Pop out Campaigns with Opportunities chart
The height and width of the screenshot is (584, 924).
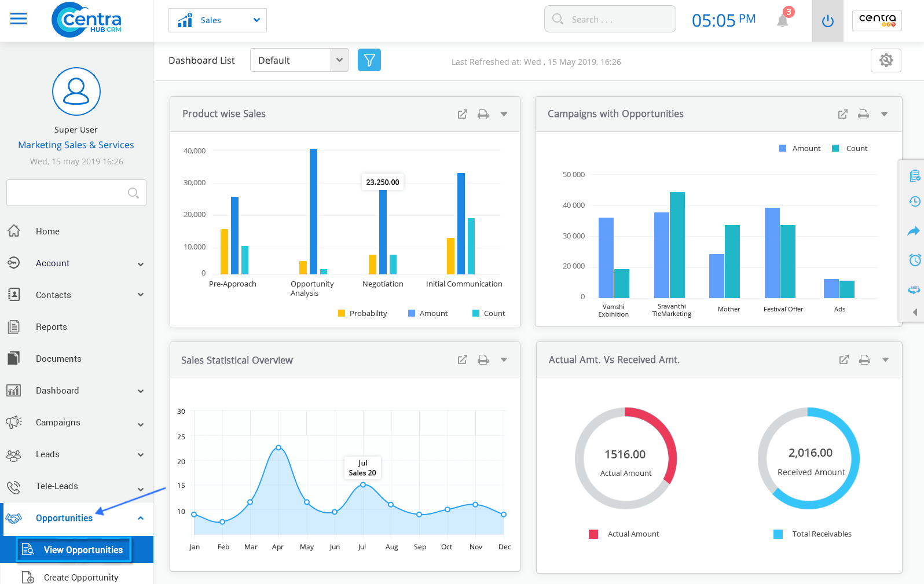pos(842,115)
